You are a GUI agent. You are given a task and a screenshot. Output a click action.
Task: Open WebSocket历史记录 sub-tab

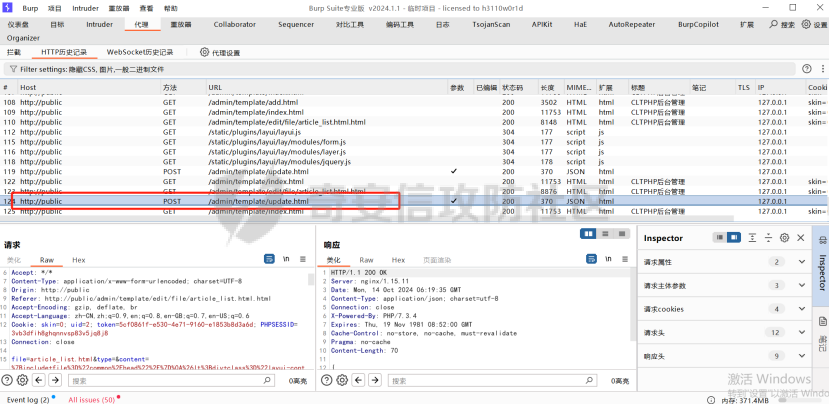[x=140, y=52]
